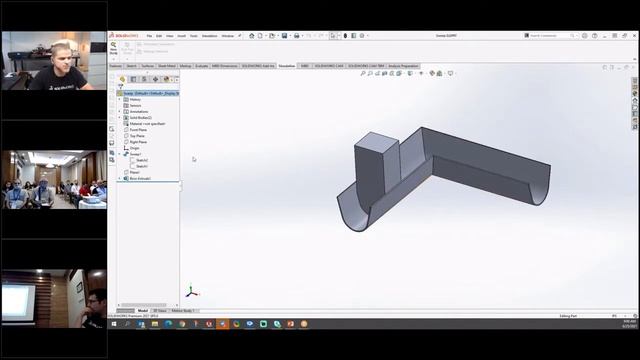Open the PropertyManager tab icon
The width and height of the screenshot is (640, 360).
tap(133, 79)
